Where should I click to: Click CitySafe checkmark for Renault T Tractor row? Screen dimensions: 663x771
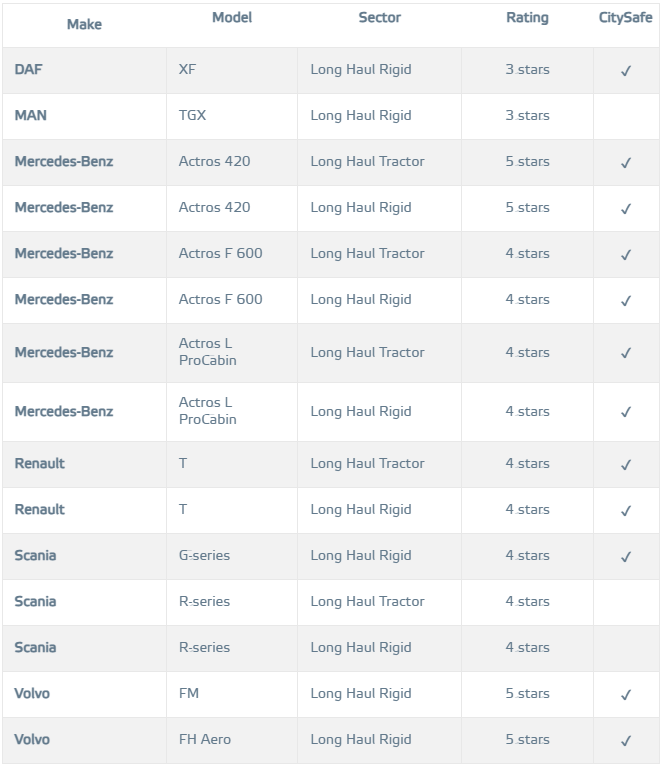tap(626, 464)
